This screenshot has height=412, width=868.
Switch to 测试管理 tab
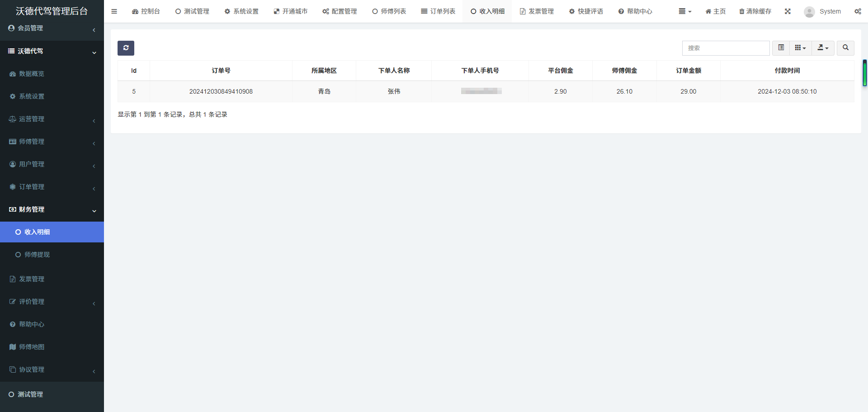click(x=192, y=11)
